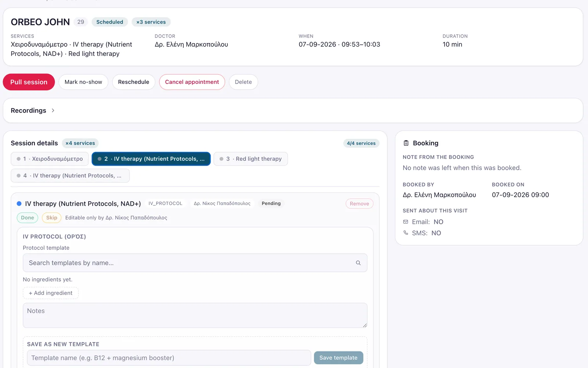Click the booking note text
The image size is (588, 368).
pos(462,168)
